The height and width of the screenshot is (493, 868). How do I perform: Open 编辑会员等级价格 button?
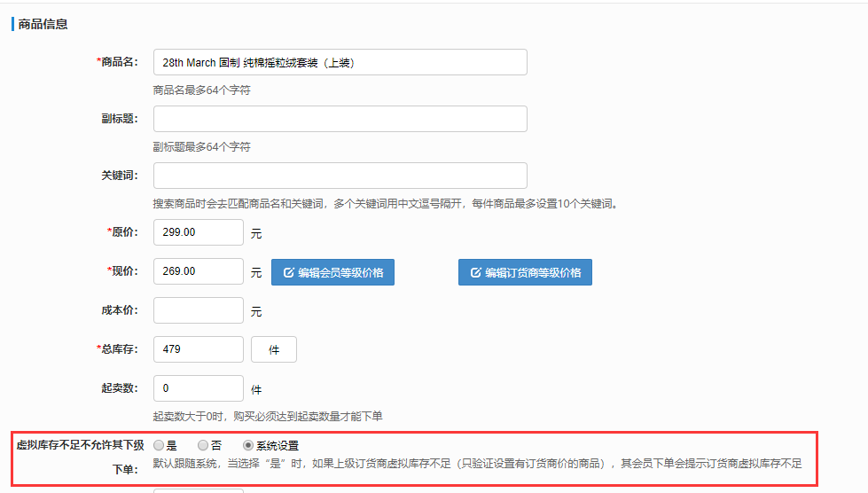coord(332,272)
